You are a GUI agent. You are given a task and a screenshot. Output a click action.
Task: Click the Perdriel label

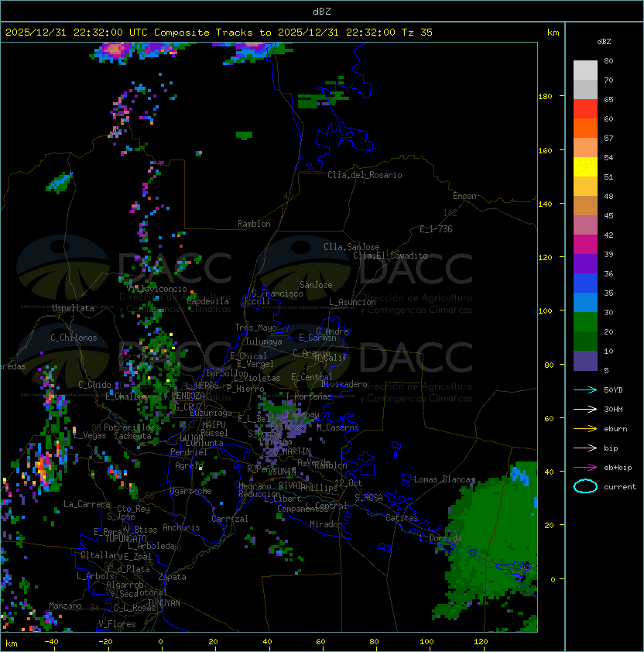(x=189, y=452)
